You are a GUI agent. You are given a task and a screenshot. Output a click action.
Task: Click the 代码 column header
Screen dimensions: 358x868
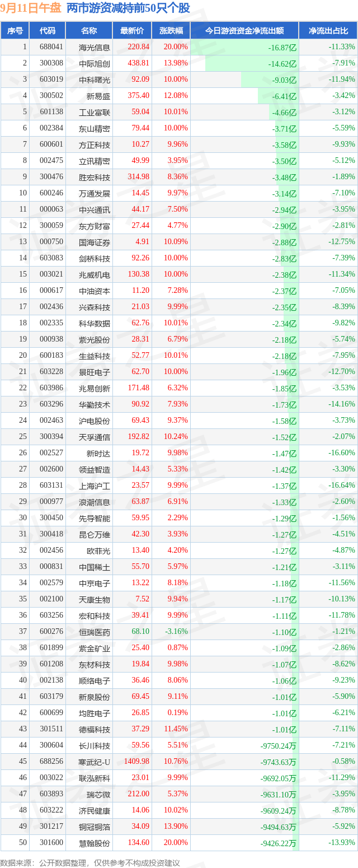click(x=48, y=31)
